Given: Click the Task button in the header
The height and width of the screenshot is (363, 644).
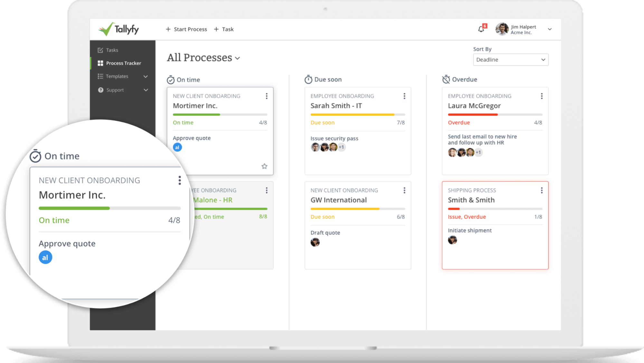Looking at the screenshot, I should (224, 29).
